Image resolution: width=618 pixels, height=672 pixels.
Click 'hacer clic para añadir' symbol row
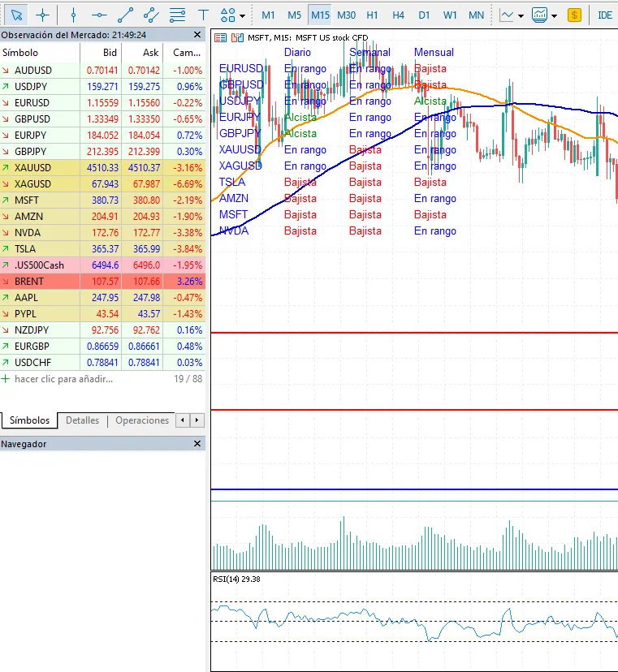coord(102,379)
